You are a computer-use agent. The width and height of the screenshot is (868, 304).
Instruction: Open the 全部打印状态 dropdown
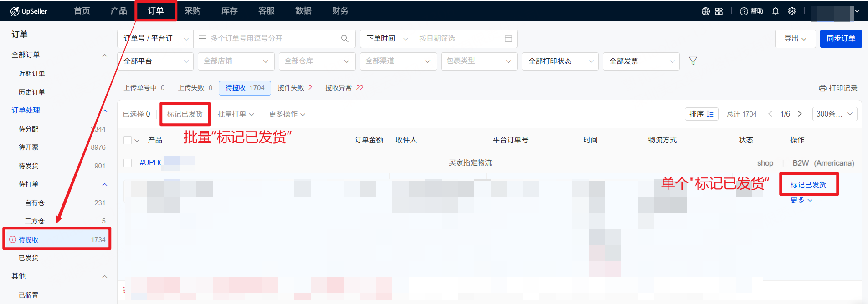click(x=560, y=61)
